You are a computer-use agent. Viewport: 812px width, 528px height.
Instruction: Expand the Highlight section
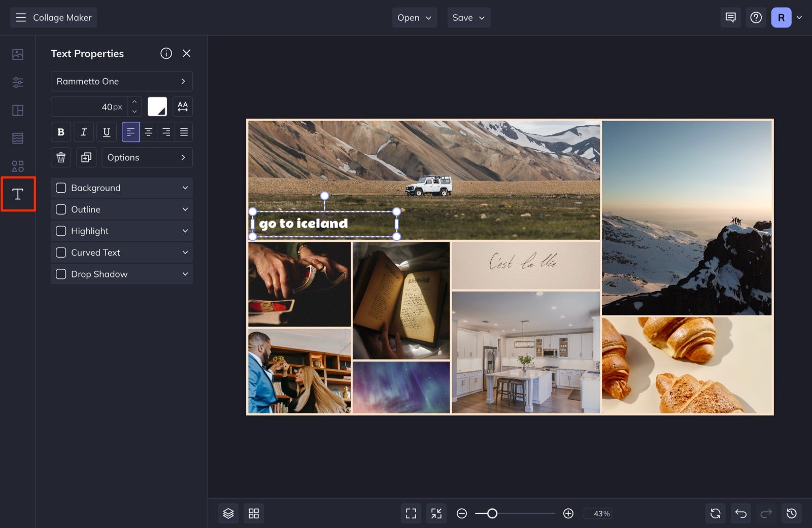(x=185, y=231)
